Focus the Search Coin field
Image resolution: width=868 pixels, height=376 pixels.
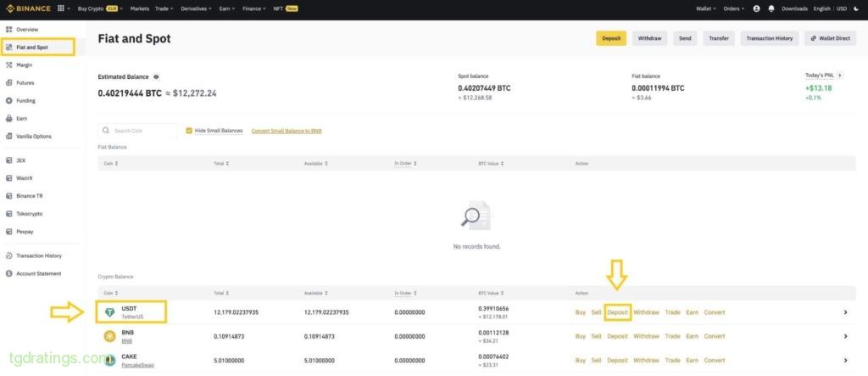click(x=138, y=131)
